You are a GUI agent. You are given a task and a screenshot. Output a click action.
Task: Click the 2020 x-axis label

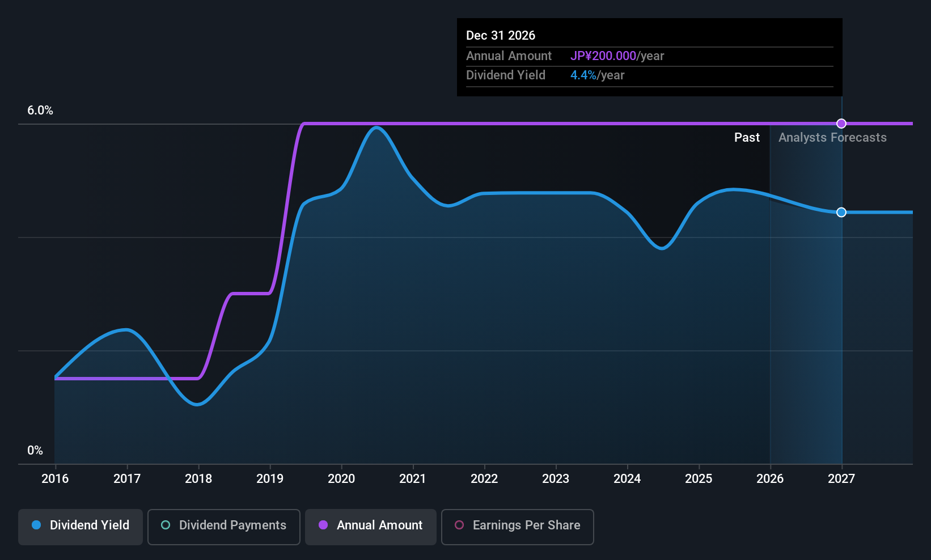[341, 479]
